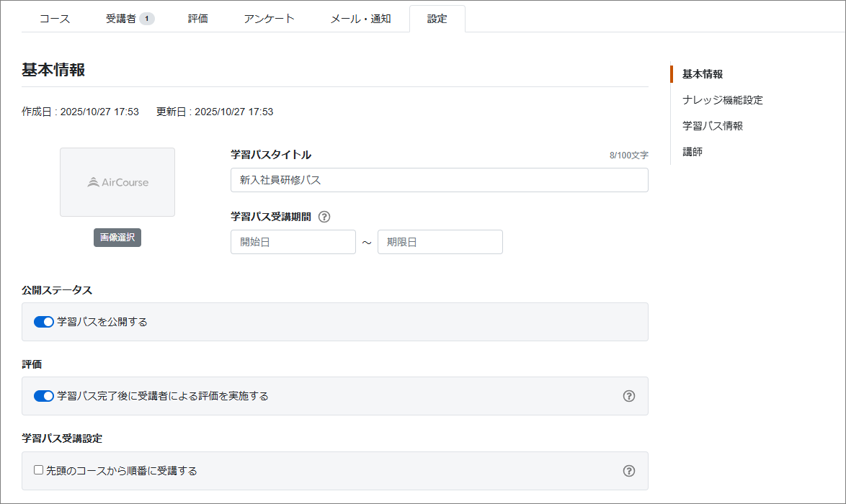The height and width of the screenshot is (504, 846).
Task: Jump to ナレッジ機能設定 section link
Action: [x=722, y=100]
